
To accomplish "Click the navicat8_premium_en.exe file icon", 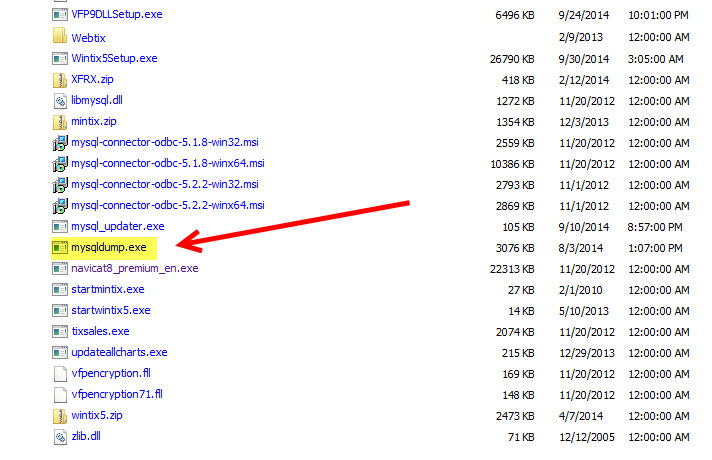I will coord(59,269).
